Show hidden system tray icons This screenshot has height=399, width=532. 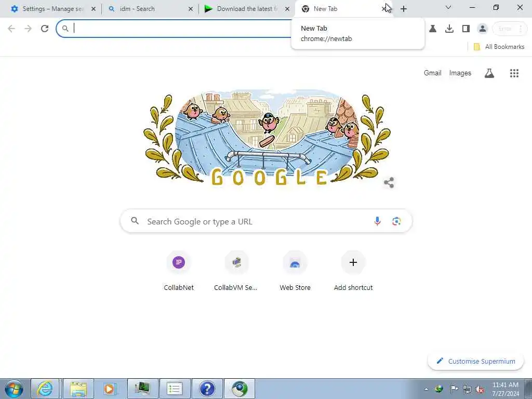[426, 389]
